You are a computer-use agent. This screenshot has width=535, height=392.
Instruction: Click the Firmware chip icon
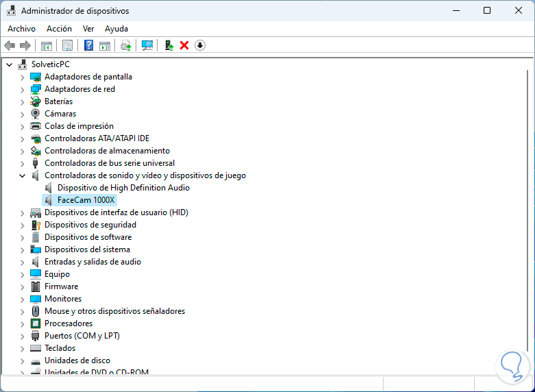click(x=36, y=286)
